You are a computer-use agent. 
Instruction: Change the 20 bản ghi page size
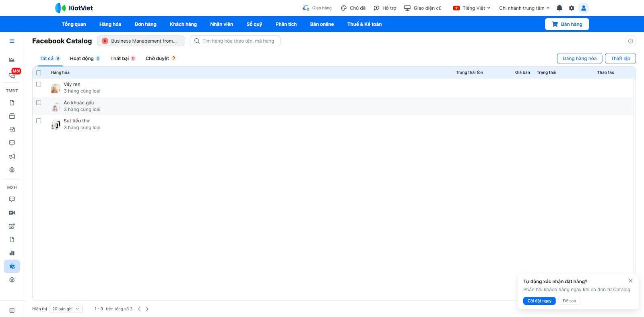click(x=66, y=309)
